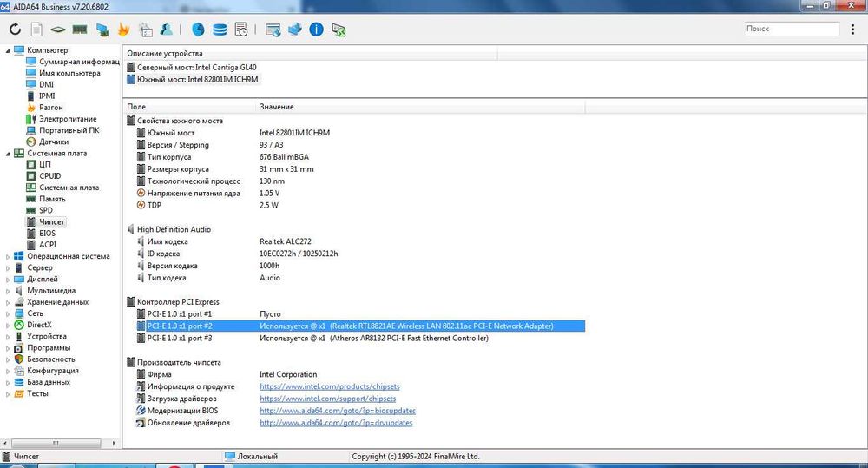Select CPUID tree item
The width and height of the screenshot is (868, 468).
click(43, 175)
